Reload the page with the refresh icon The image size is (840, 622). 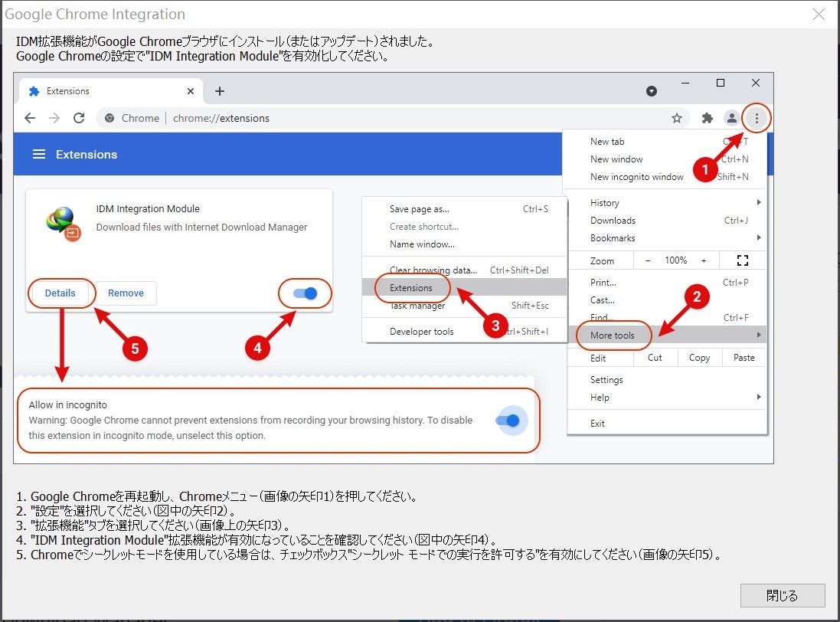point(79,118)
